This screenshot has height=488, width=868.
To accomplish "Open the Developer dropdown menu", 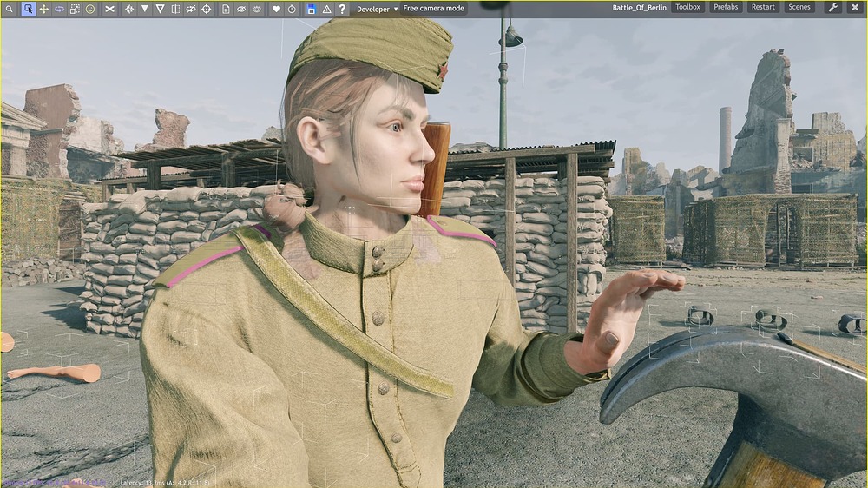I will pos(378,9).
